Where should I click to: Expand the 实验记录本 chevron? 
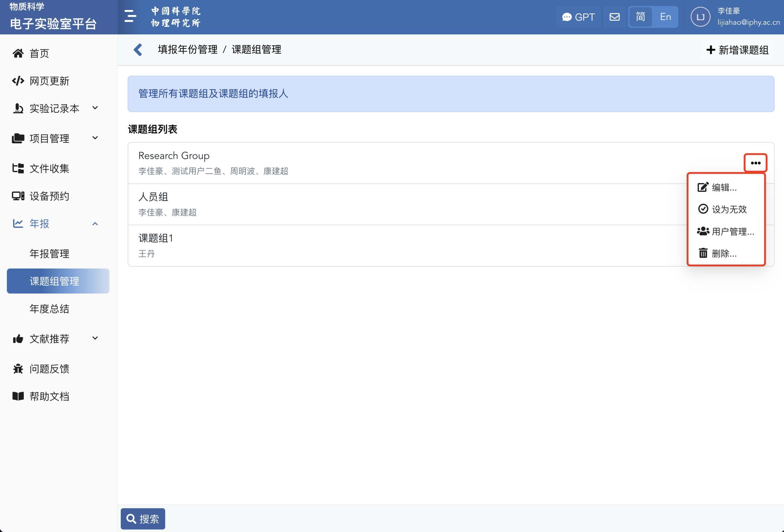coord(95,108)
